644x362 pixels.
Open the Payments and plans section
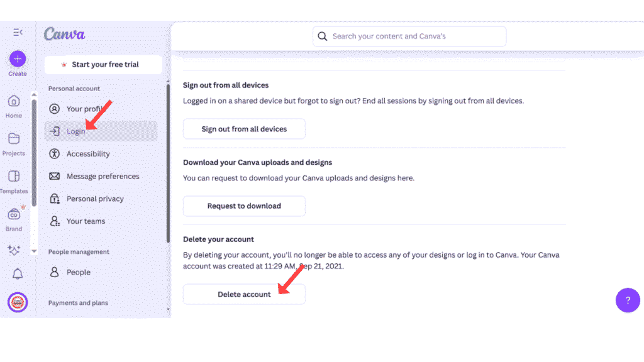(78, 302)
